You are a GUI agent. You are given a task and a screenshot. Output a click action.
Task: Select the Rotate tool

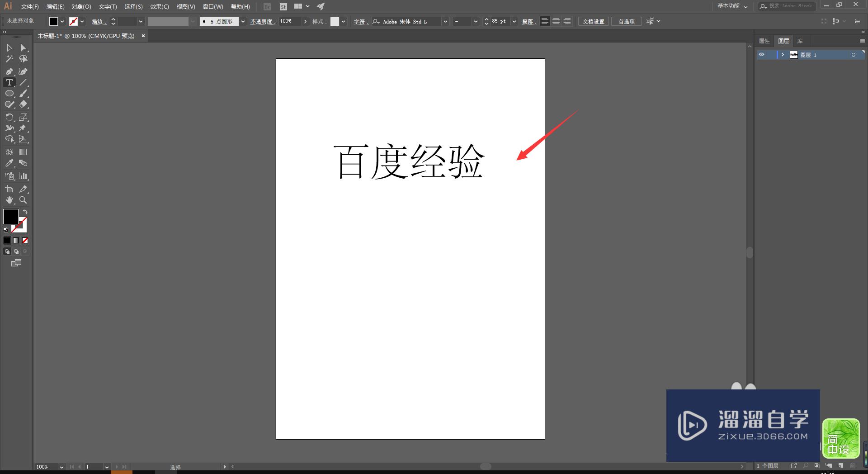(x=9, y=117)
